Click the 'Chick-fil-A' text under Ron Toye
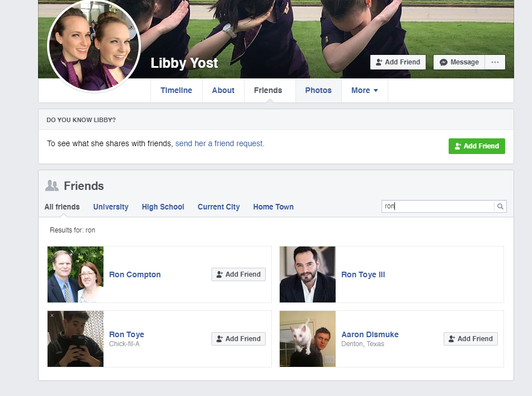Screen dimensions: 532x396 click(x=124, y=344)
